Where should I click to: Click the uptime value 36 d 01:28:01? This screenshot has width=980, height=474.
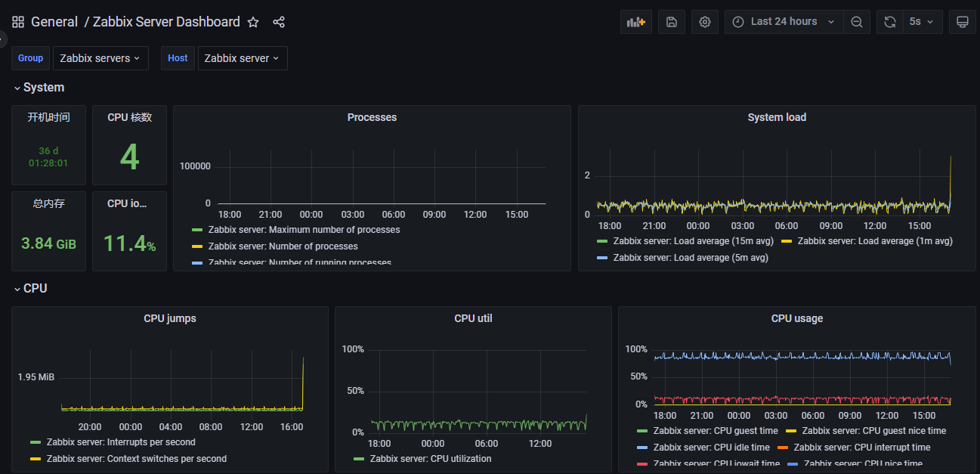[x=48, y=156]
